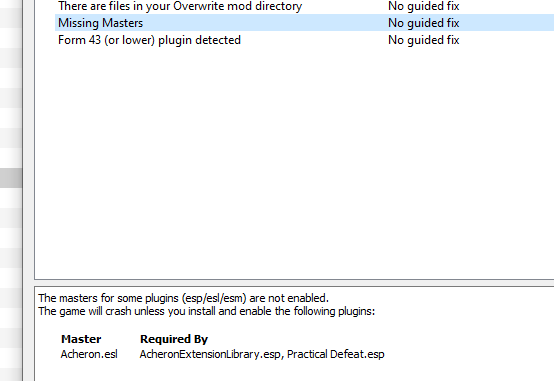The height and width of the screenshot is (381, 554).
Task: Select the Missing Masters problem row
Action: (x=304, y=23)
